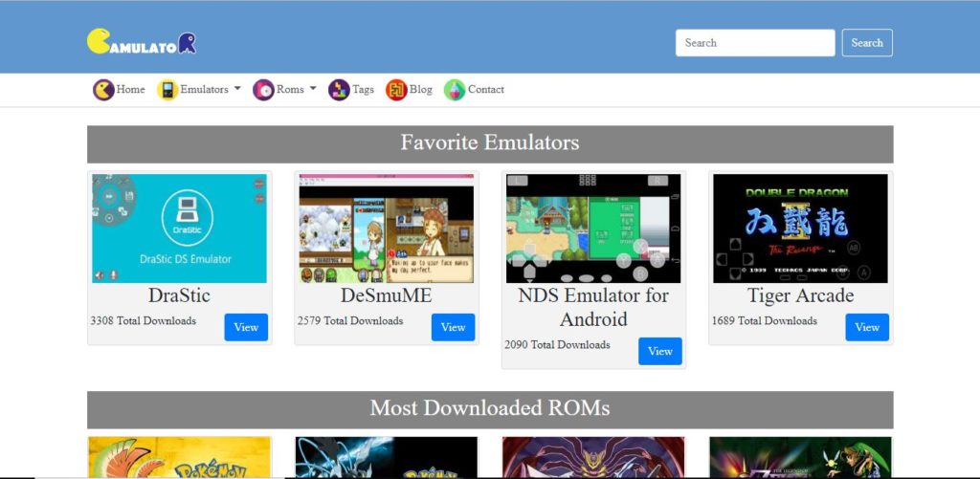The image size is (980, 479).
Task: Click the 2090 Total Downloads text
Action: 557,345
